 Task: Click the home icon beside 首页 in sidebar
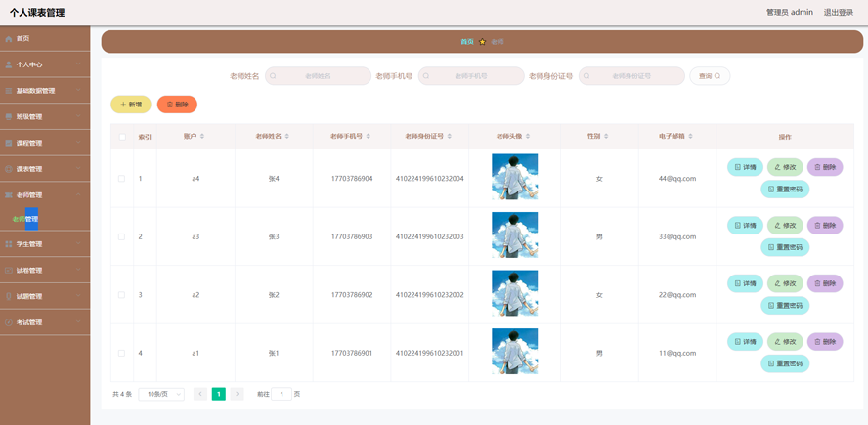[x=9, y=39]
